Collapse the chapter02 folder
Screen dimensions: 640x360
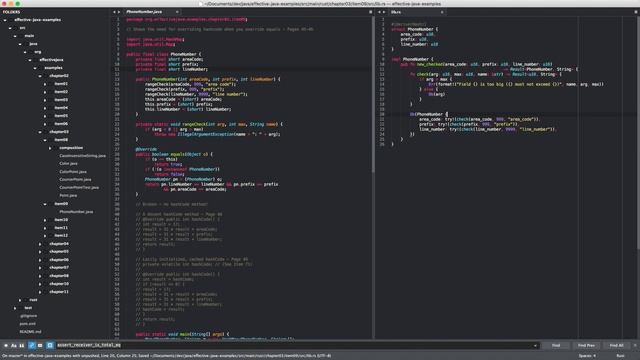click(x=40, y=76)
